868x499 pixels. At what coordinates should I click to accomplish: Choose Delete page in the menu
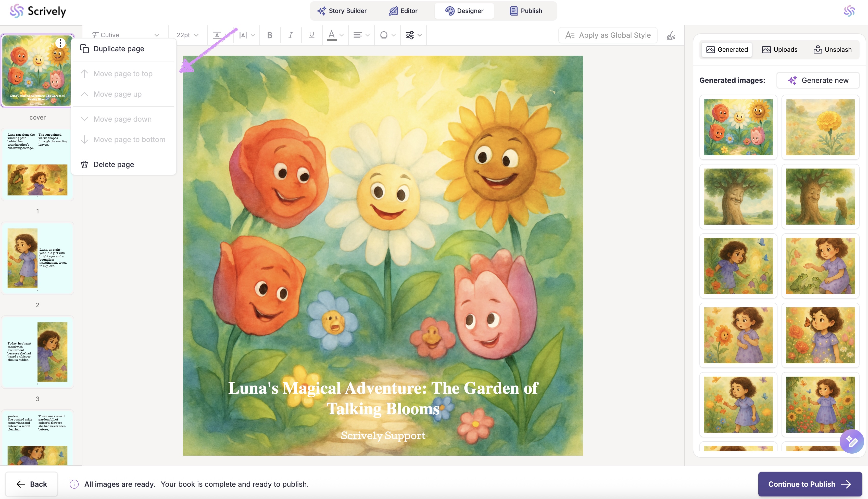114,164
